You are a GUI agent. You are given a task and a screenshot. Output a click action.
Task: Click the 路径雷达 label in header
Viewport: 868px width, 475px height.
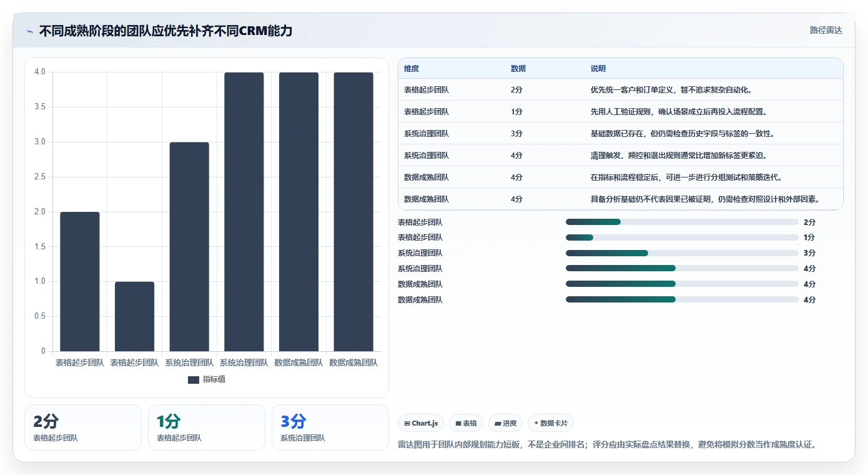coord(826,30)
